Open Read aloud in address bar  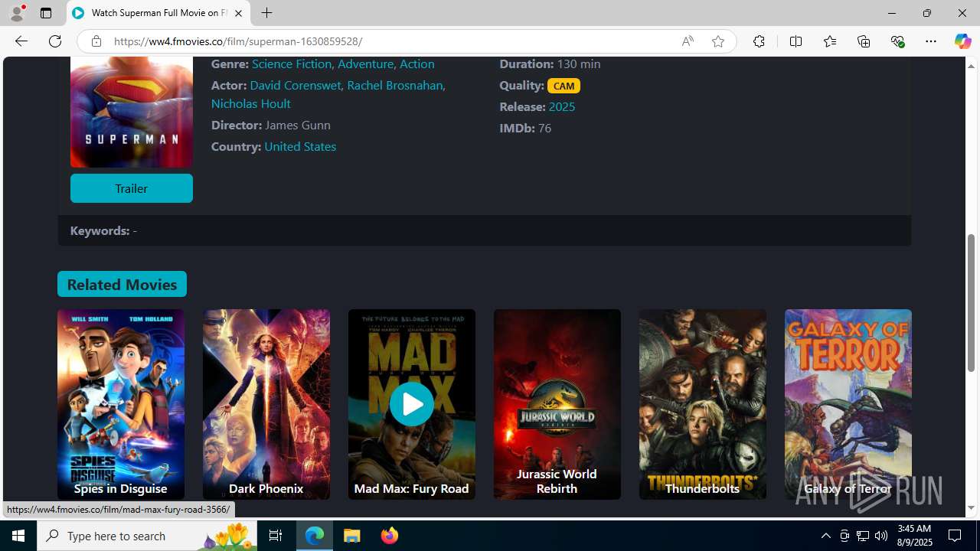688,41
